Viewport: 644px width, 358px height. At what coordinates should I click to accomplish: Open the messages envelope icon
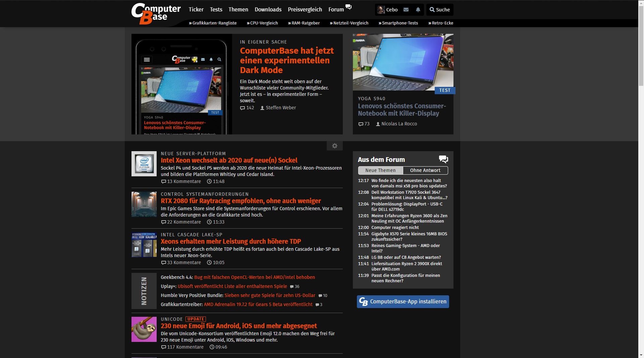[406, 10]
